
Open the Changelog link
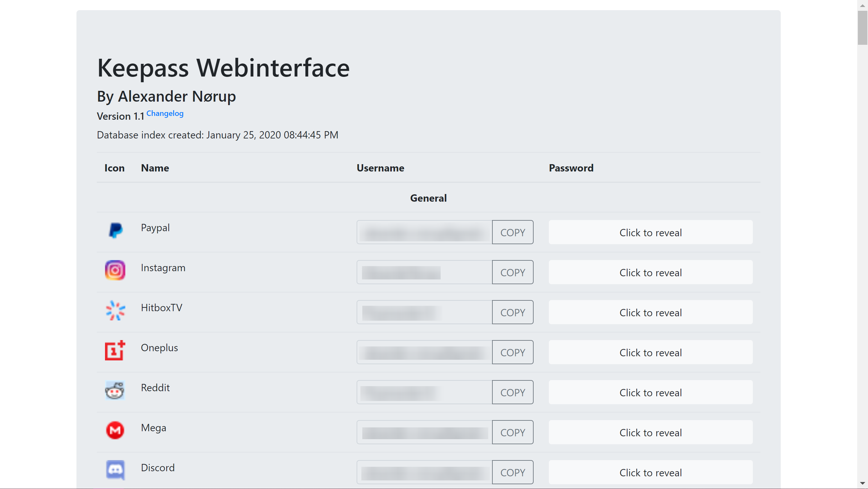[x=165, y=113]
